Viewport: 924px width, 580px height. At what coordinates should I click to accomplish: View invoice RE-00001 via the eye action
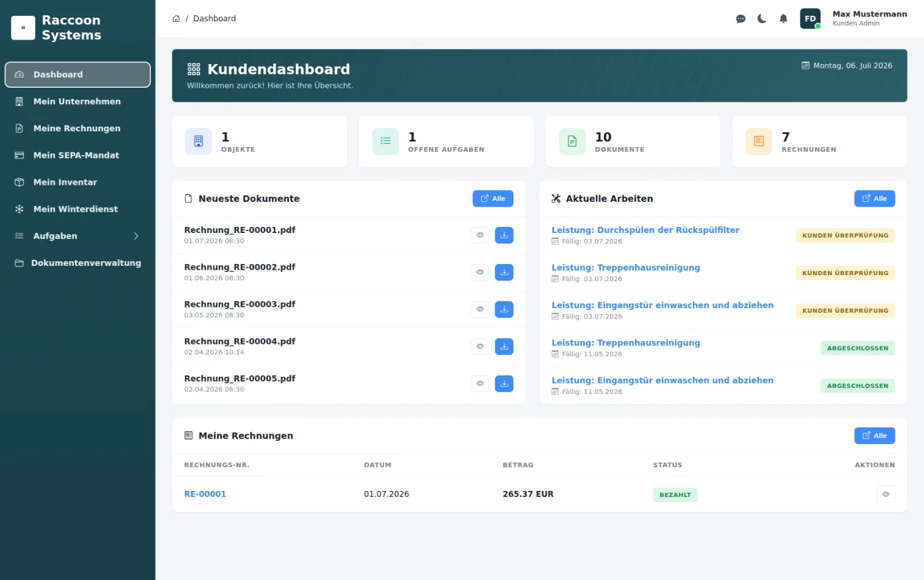coord(886,494)
